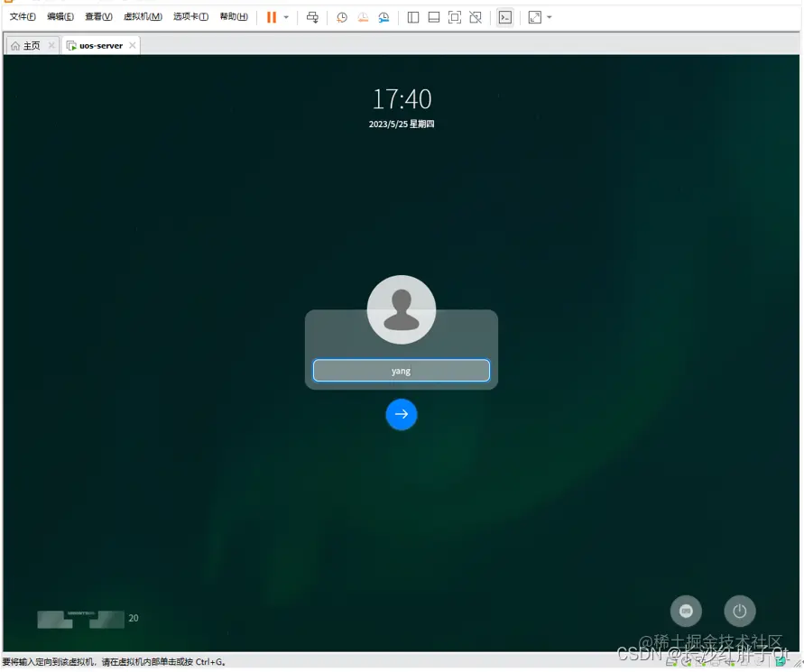Open the console view icon

tap(505, 17)
